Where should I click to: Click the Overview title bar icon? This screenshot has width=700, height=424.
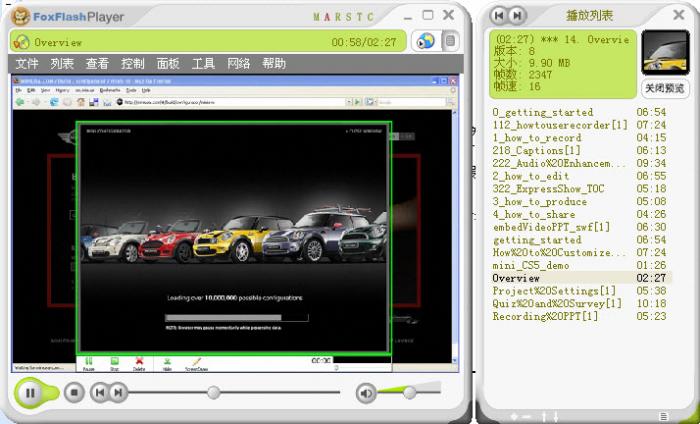point(21,42)
